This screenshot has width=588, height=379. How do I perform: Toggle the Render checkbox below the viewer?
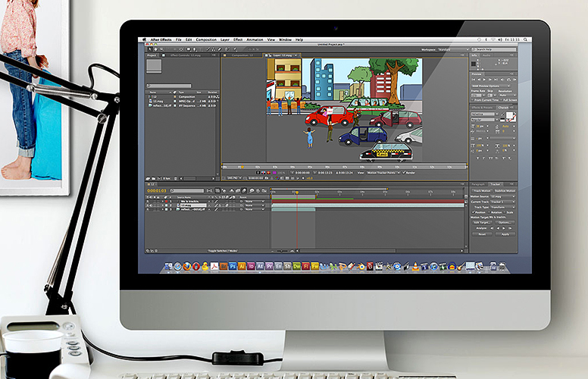[405, 172]
